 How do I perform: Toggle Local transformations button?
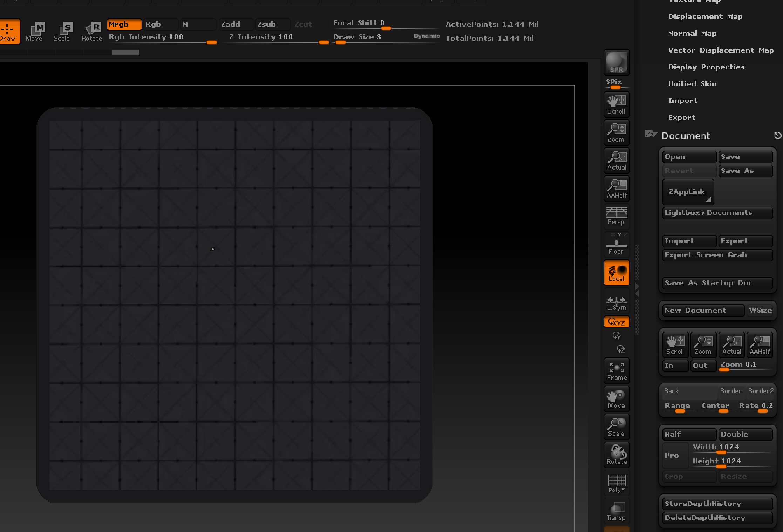(x=617, y=273)
